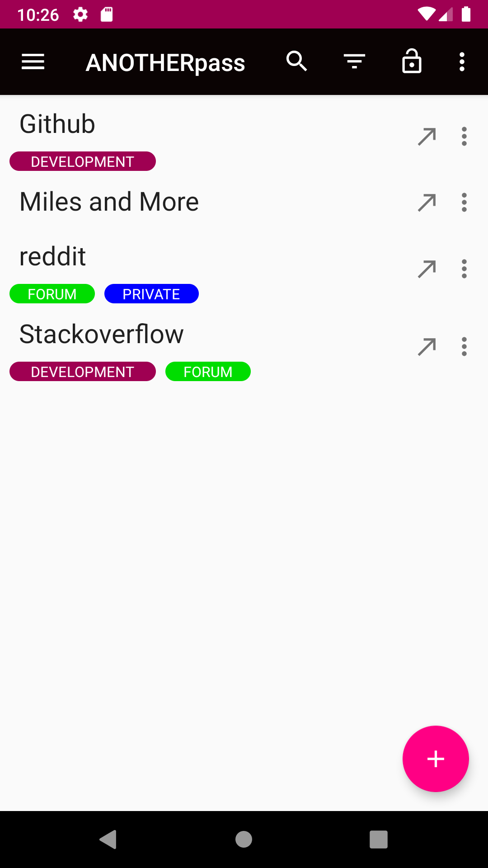The image size is (488, 868).
Task: Open the filter list icon
Action: coord(354,61)
